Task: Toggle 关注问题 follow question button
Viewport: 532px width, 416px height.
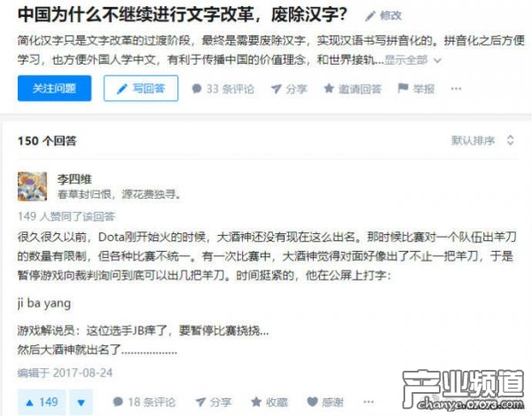Action: (54, 88)
